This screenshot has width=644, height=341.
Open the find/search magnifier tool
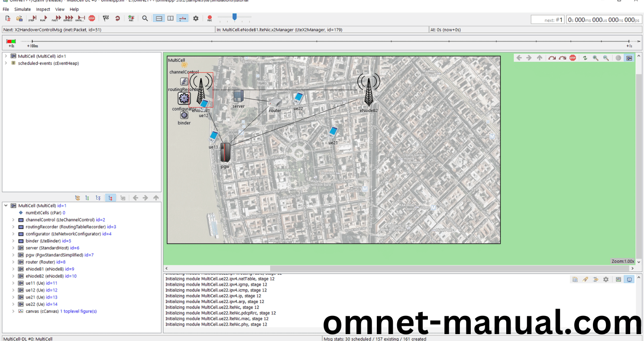145,18
